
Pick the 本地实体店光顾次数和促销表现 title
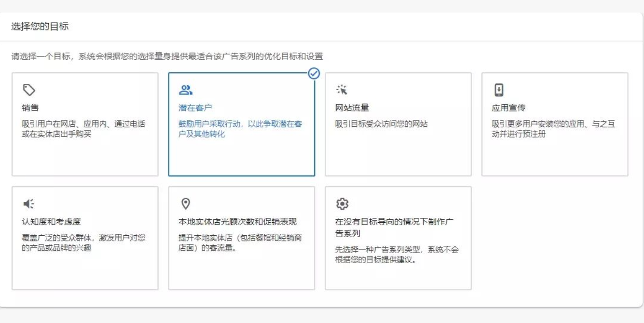pyautogui.click(x=238, y=222)
